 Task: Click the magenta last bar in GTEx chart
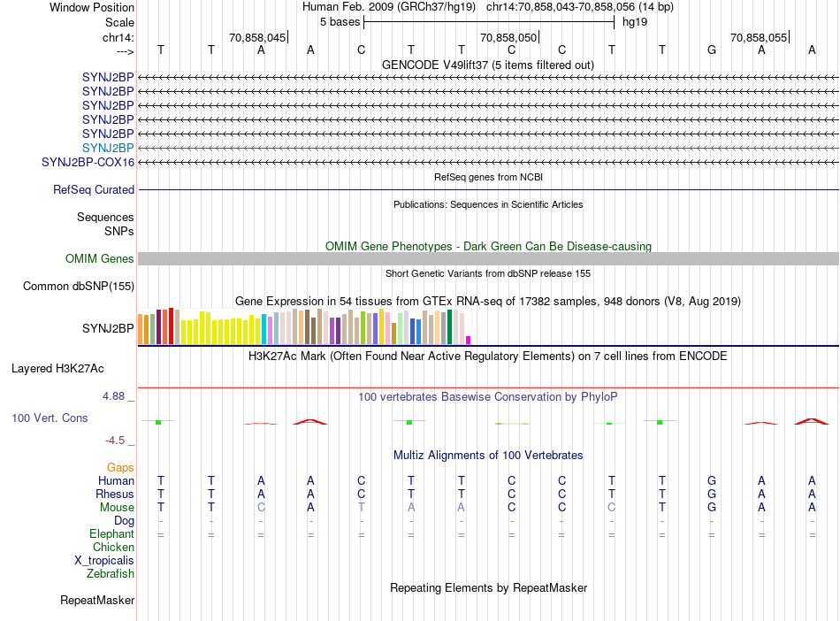point(469,341)
